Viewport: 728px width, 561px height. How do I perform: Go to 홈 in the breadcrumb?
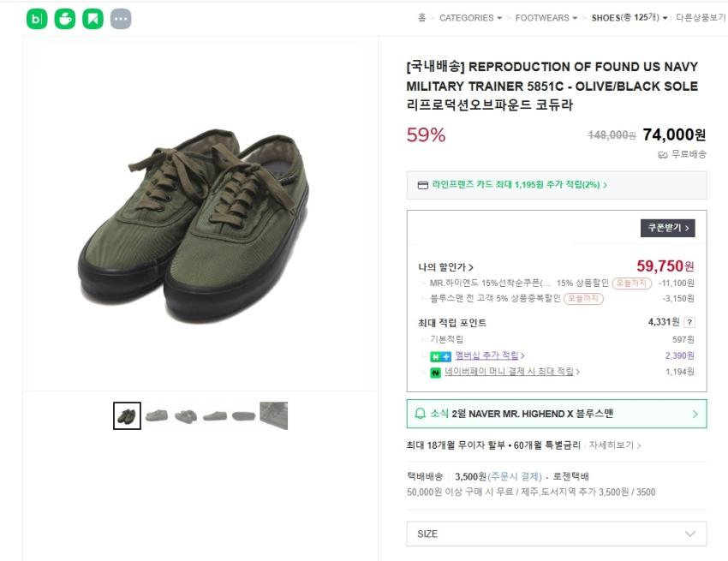coord(421,18)
